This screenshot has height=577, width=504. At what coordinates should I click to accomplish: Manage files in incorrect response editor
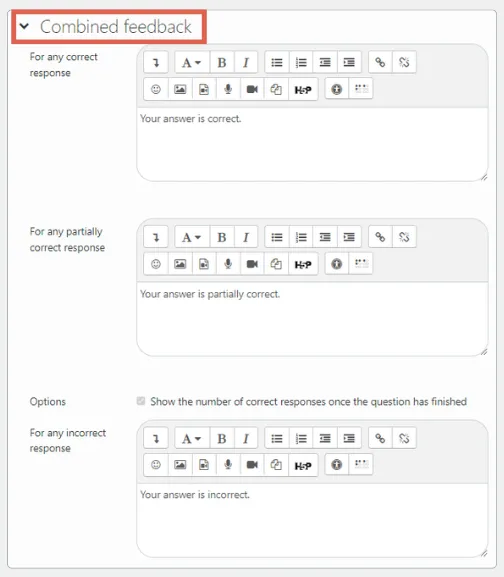(x=276, y=465)
